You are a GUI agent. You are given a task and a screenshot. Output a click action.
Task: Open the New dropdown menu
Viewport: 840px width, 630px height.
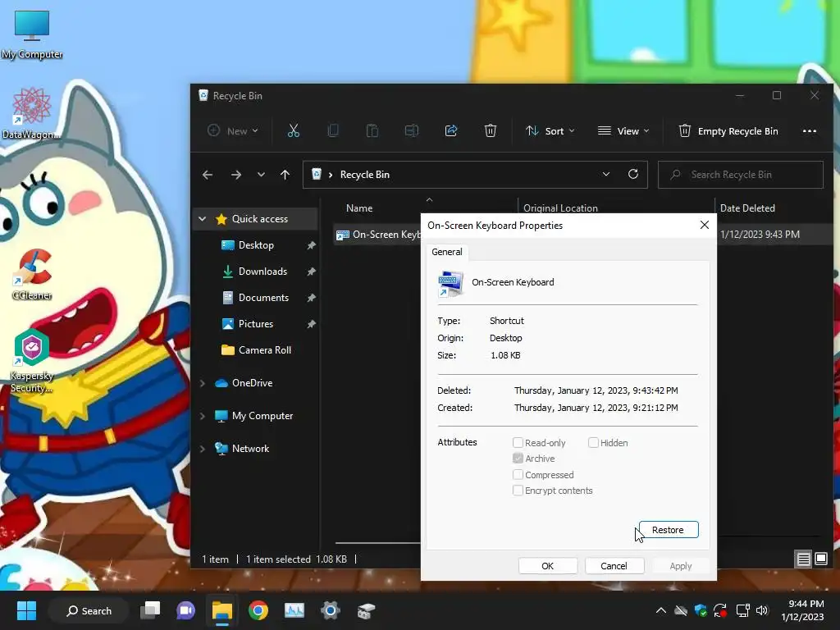[x=233, y=131]
